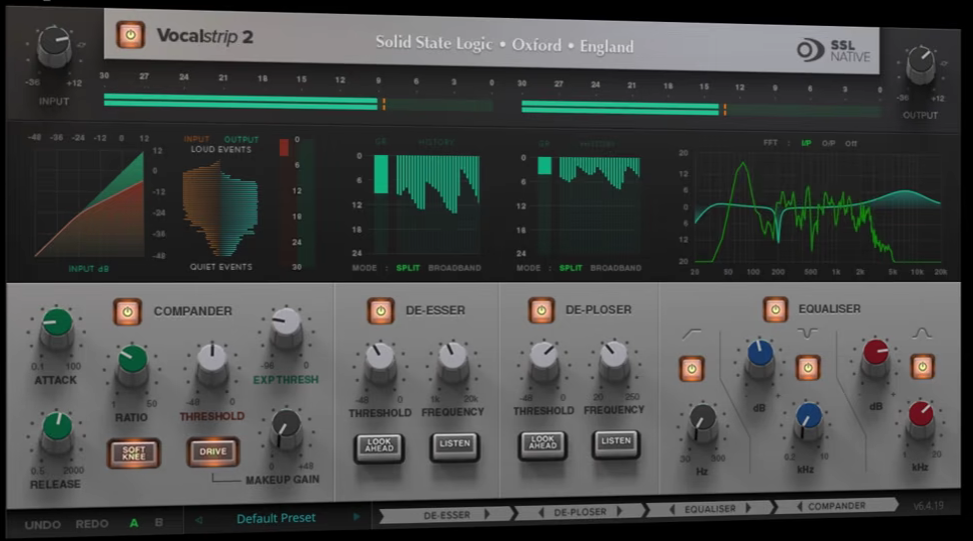The height and width of the screenshot is (541, 973).
Task: Click the De-Esser Listen button
Action: click(455, 445)
